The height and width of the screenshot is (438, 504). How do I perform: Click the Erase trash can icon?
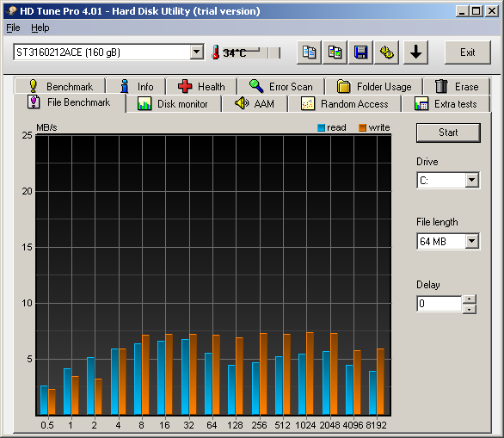tap(441, 86)
